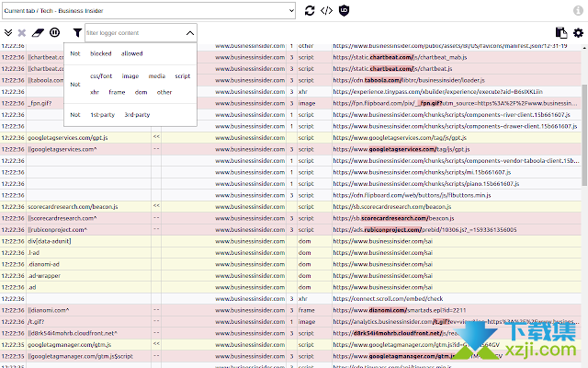Toggle the allowed filter
This screenshot has height=368, width=588.
(x=132, y=53)
